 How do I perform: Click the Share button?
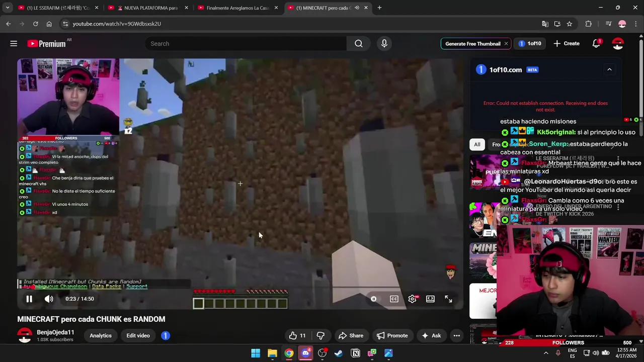point(351,335)
